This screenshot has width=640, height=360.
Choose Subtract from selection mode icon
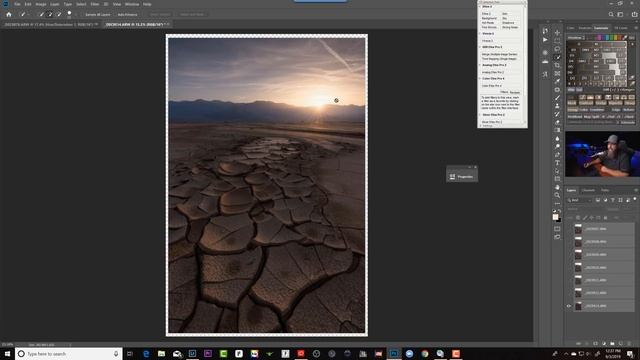(x=59, y=14)
